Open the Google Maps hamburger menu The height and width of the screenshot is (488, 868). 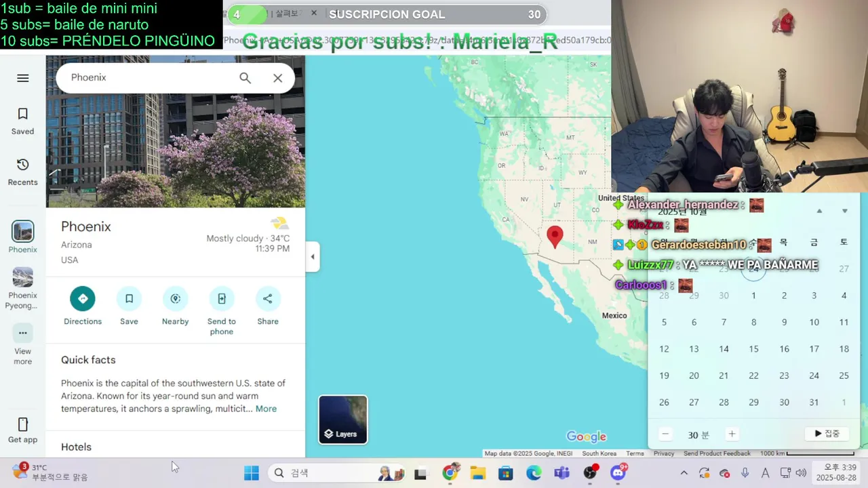(22, 78)
